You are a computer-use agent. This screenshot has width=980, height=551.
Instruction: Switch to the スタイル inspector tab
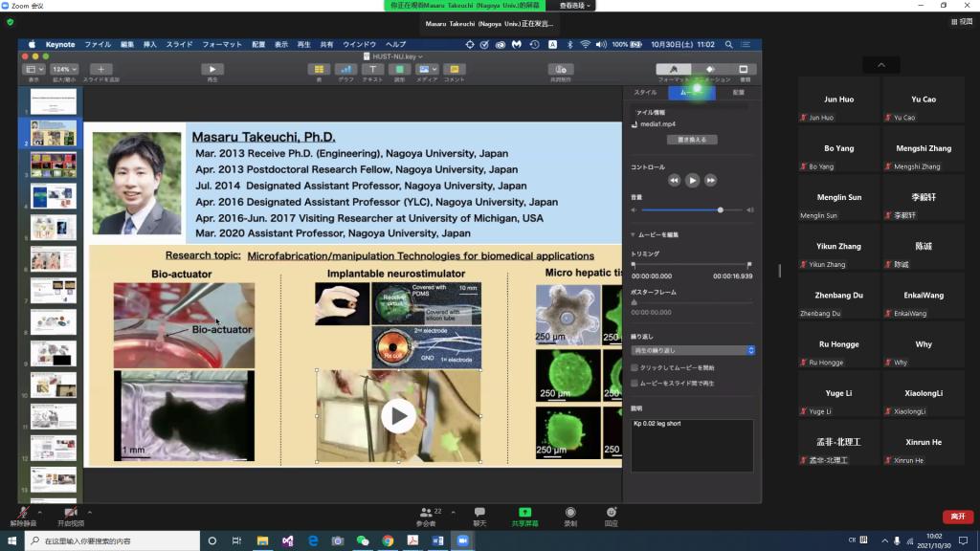645,93
